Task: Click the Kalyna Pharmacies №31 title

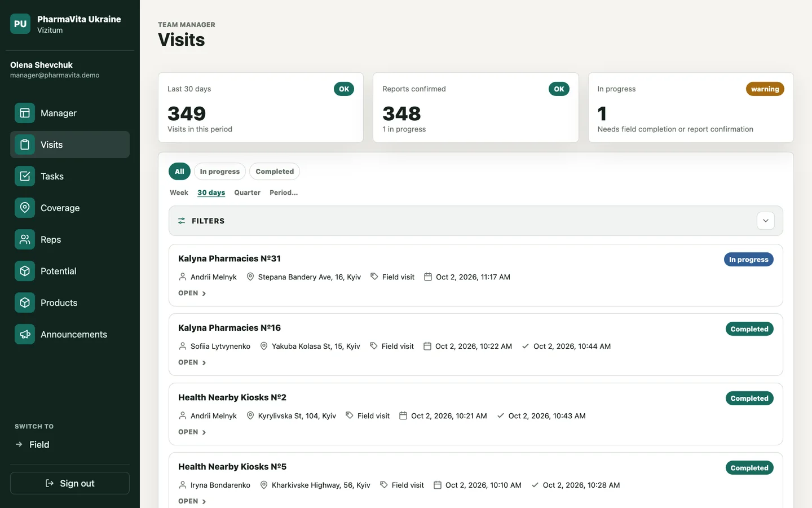Action: [230, 259]
